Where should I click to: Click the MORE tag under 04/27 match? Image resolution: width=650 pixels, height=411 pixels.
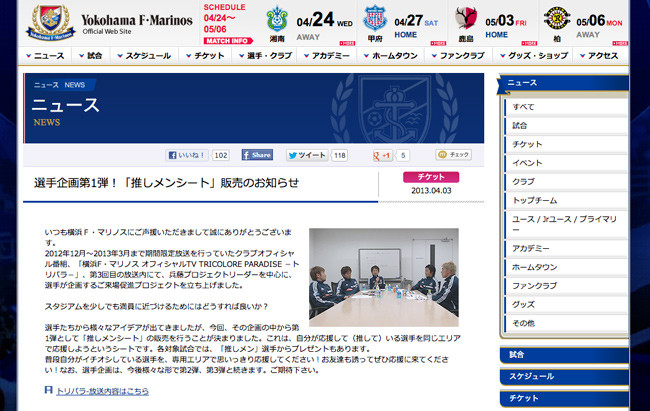[438, 43]
